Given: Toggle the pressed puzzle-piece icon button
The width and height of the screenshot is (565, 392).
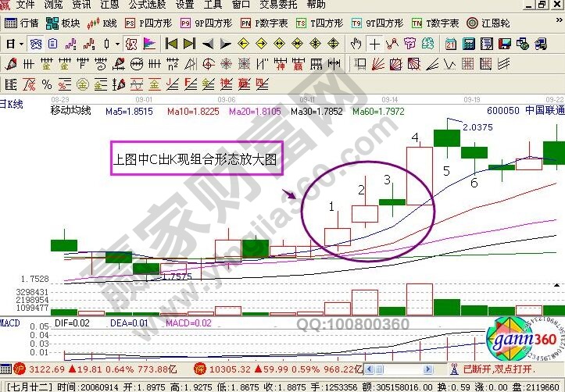Looking at the screenshot, I should tap(131, 45).
